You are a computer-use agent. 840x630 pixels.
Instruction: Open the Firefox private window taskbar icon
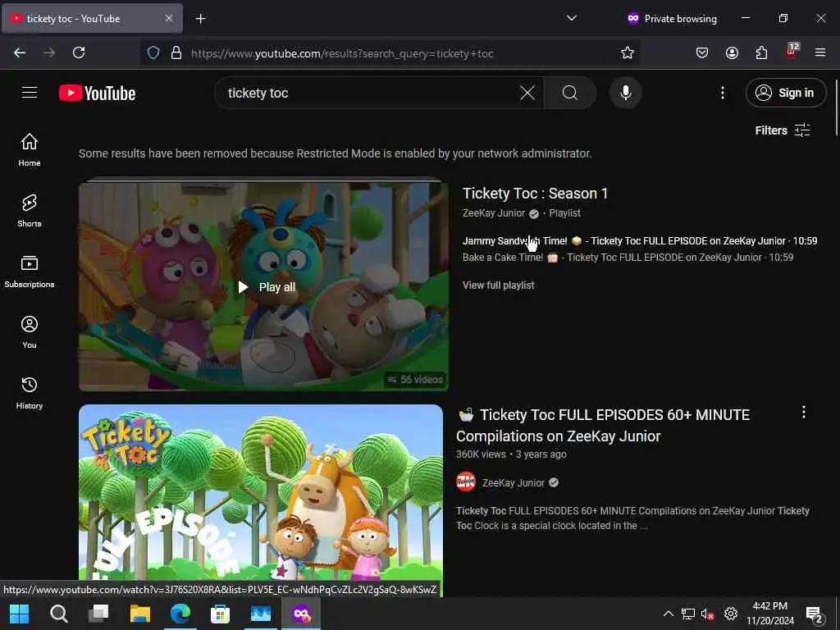click(x=301, y=614)
